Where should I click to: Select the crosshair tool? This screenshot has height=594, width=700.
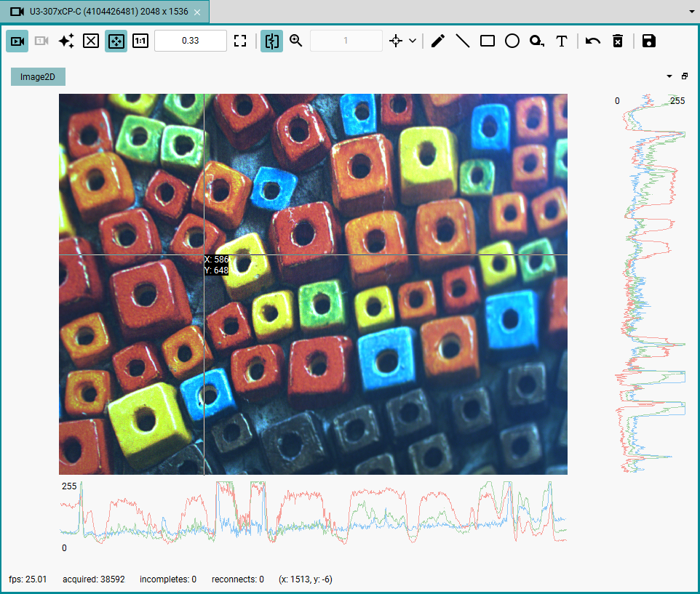tap(396, 41)
